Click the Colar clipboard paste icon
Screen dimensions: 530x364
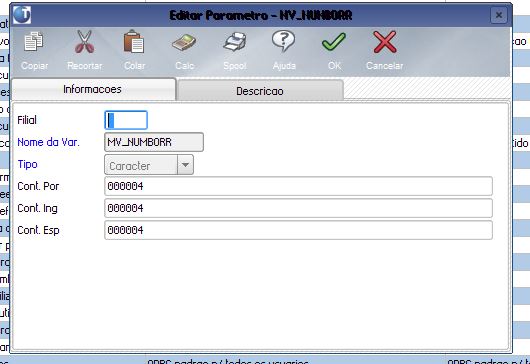pos(134,42)
